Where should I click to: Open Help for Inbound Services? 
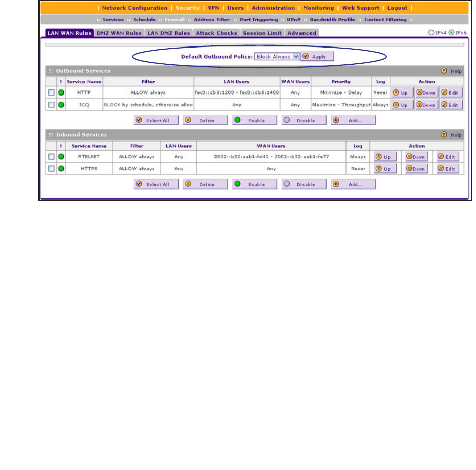pos(451,135)
